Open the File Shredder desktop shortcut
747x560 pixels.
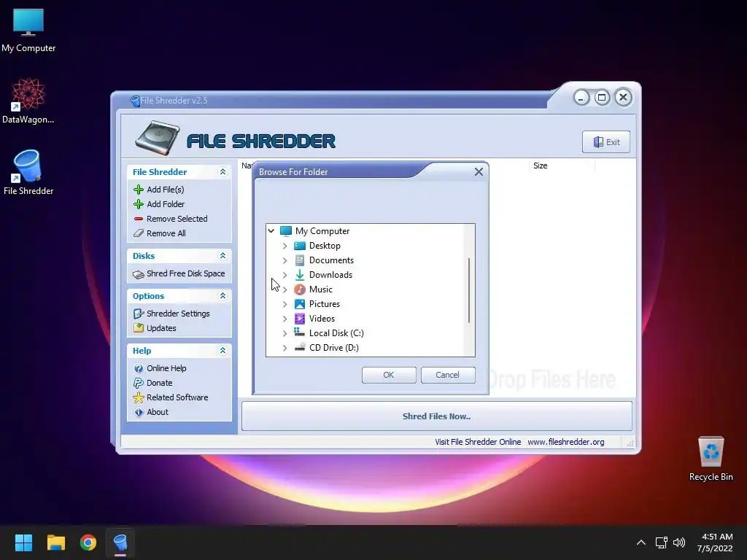tap(28, 172)
